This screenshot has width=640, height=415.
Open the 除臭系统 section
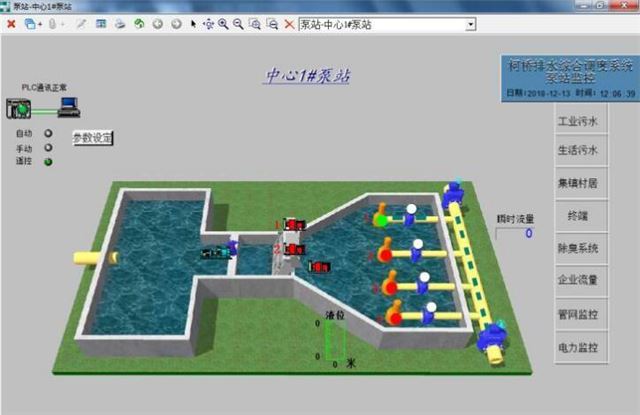tap(581, 248)
